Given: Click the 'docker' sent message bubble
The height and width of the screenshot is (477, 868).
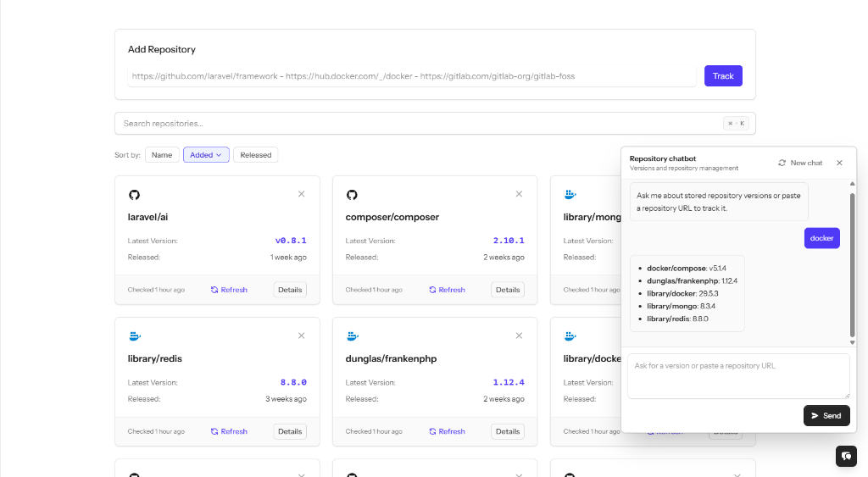Looking at the screenshot, I should click(x=821, y=238).
